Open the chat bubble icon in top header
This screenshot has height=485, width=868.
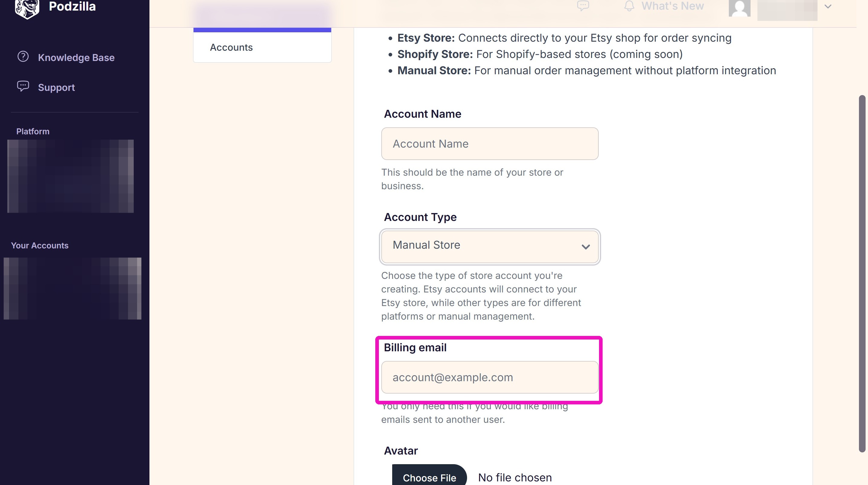(x=583, y=5)
